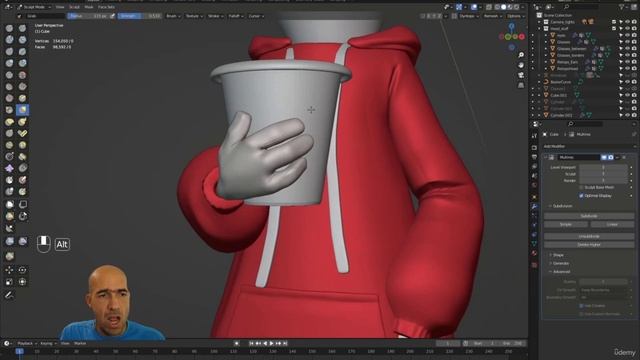Click the timeline play button

point(271,344)
